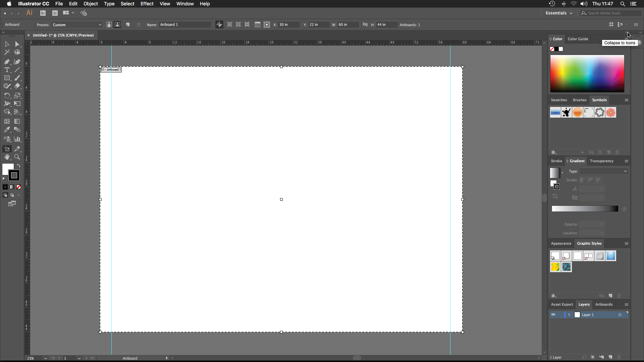Click the New Artboard icon in control bar
This screenshot has height=362, width=644.
pyautogui.click(x=128, y=24)
